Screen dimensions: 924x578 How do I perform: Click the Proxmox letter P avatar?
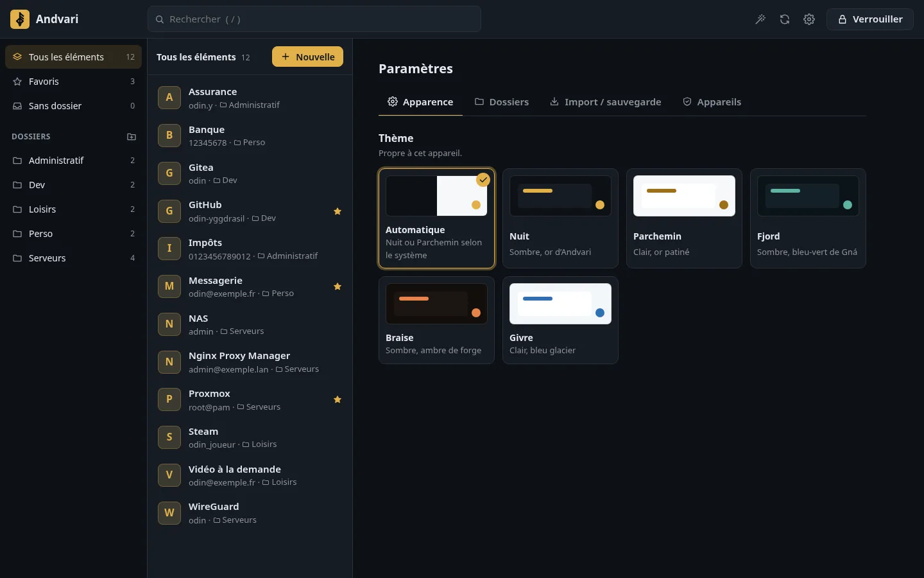(x=169, y=399)
